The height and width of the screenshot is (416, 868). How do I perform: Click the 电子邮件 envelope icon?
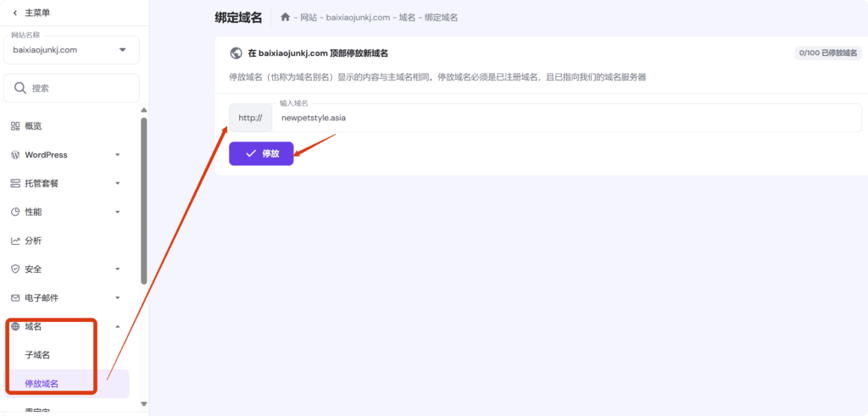click(15, 298)
